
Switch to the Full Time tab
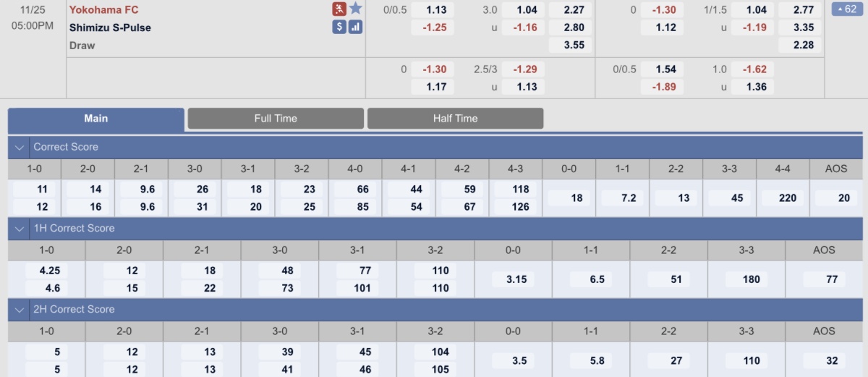click(276, 119)
